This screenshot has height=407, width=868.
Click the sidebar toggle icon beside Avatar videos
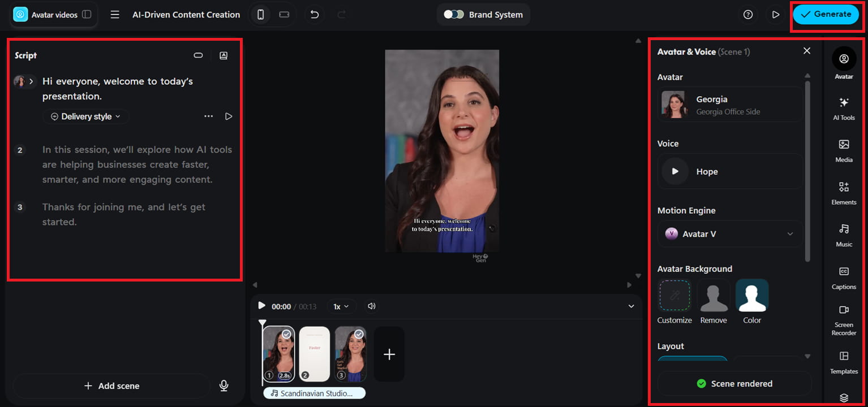87,15
